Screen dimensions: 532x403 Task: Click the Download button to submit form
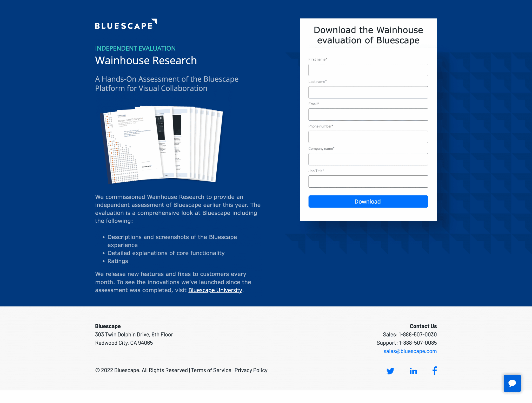coord(368,201)
